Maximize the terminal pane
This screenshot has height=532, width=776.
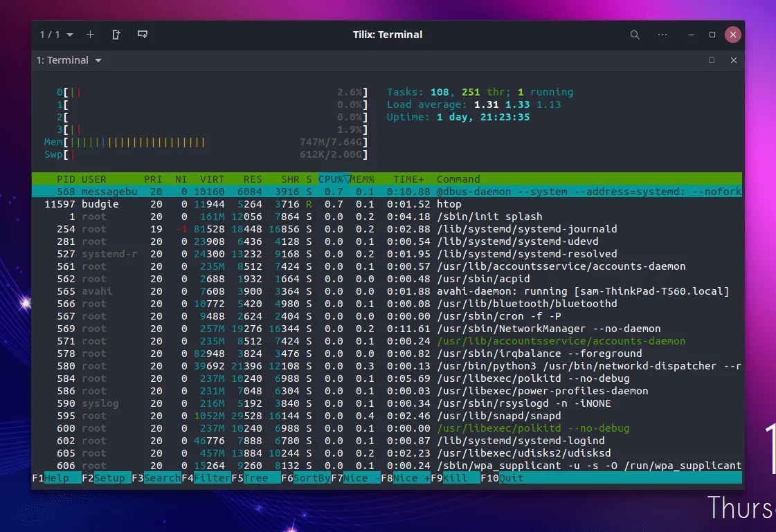(x=712, y=60)
